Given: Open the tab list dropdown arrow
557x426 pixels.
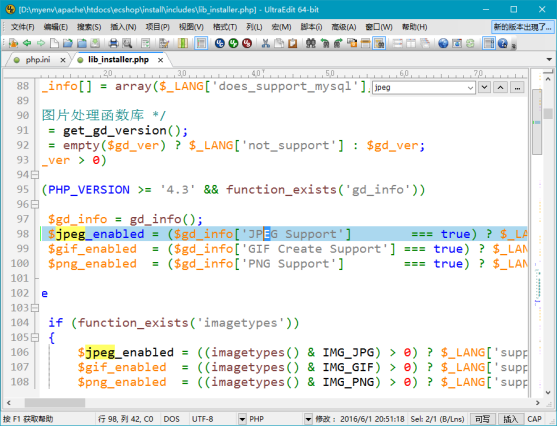Looking at the screenshot, I should coord(549,60).
